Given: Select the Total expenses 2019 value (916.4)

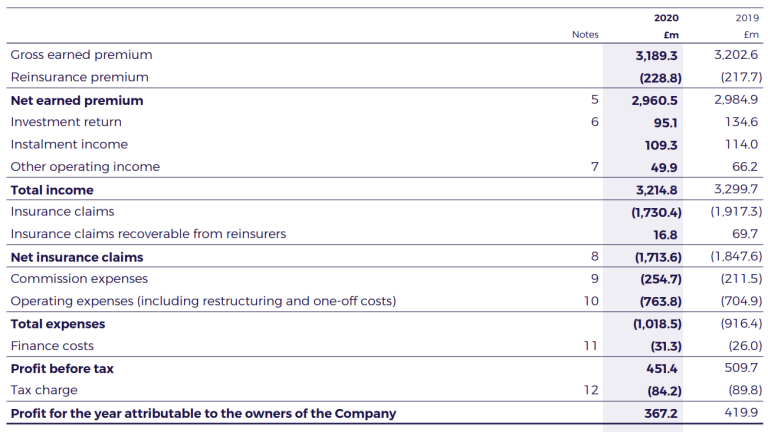Looking at the screenshot, I should click(741, 324).
